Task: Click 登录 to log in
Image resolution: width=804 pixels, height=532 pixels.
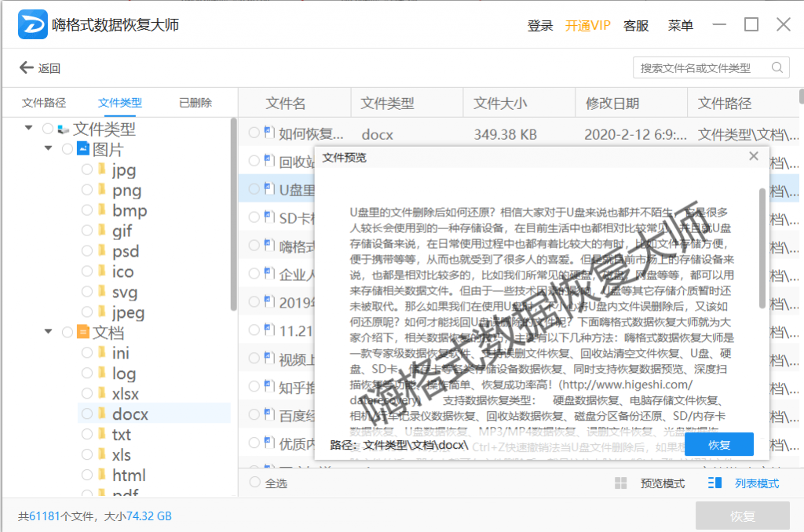Action: tap(540, 25)
